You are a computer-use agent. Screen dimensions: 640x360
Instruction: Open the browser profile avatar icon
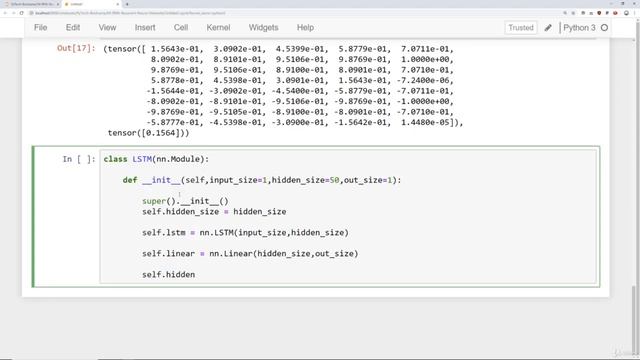626,13
